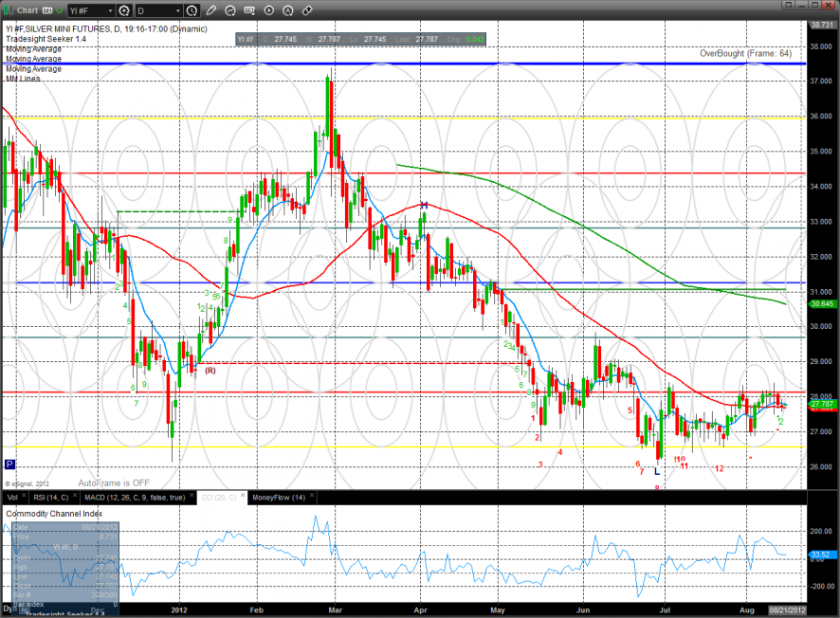Click the play replay icon

[x=270, y=10]
